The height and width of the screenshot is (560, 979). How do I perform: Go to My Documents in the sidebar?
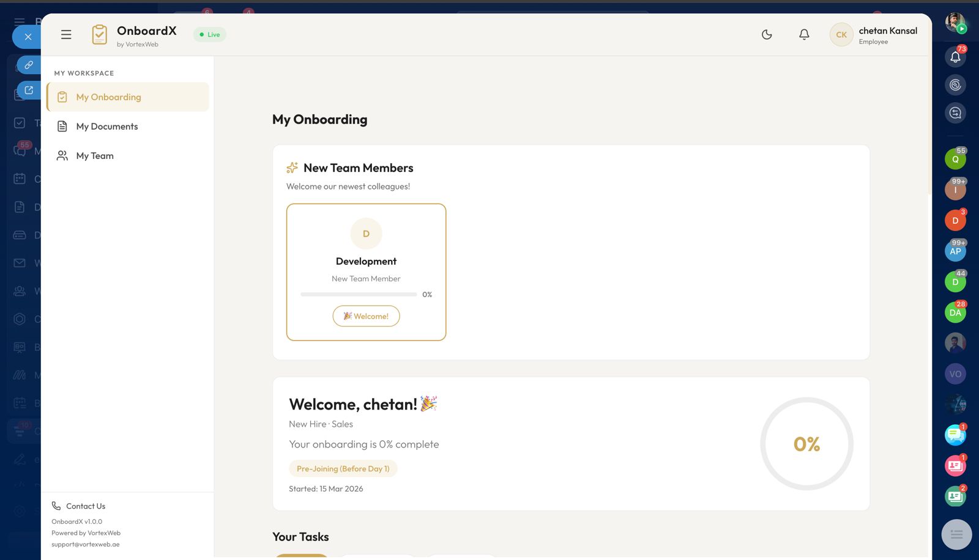point(106,127)
